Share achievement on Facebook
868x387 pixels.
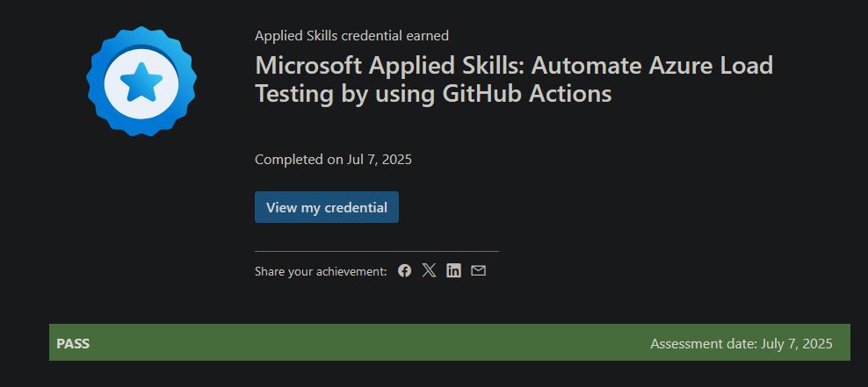click(405, 271)
